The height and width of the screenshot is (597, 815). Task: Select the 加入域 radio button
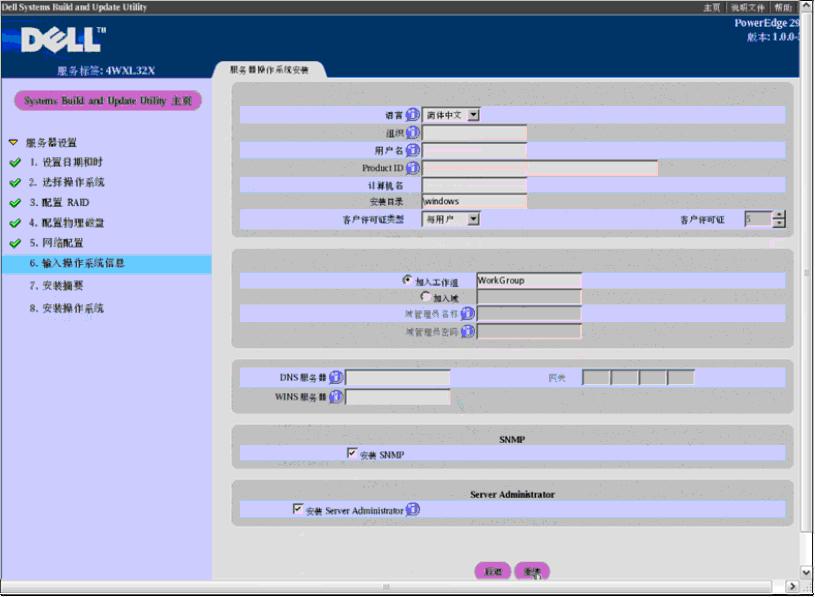point(425,297)
